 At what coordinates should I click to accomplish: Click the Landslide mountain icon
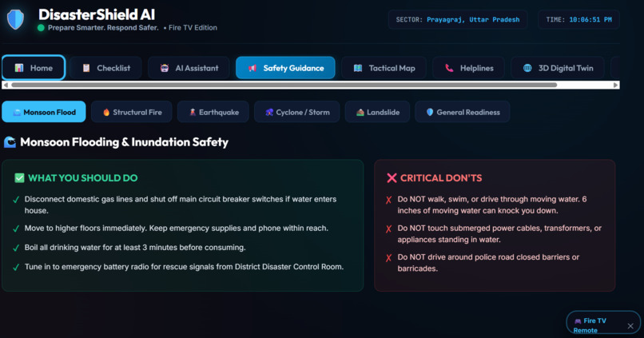pyautogui.click(x=360, y=112)
